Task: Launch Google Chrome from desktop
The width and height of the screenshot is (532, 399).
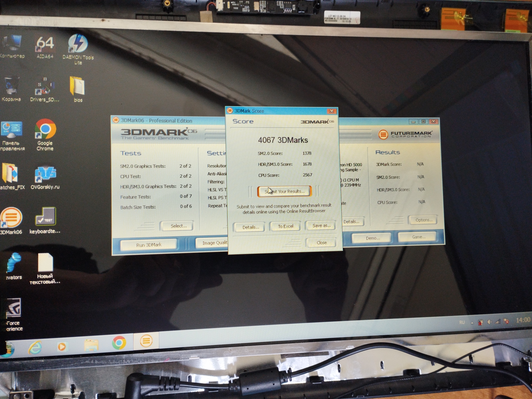Action: (x=45, y=135)
